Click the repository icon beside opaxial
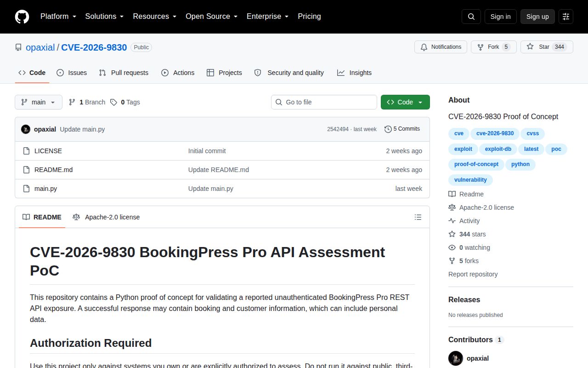This screenshot has width=588, height=368. pyautogui.click(x=18, y=47)
